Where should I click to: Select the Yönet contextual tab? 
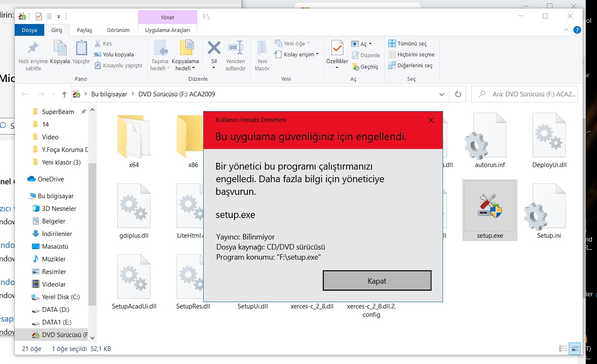(x=167, y=17)
